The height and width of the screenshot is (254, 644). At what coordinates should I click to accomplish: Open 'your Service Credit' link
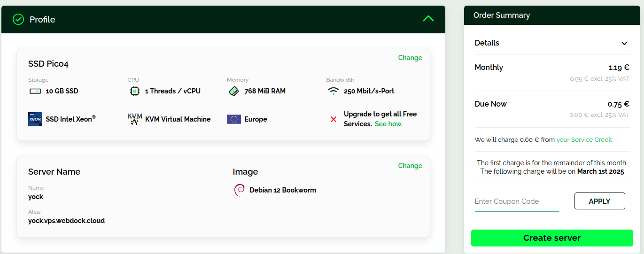584,139
